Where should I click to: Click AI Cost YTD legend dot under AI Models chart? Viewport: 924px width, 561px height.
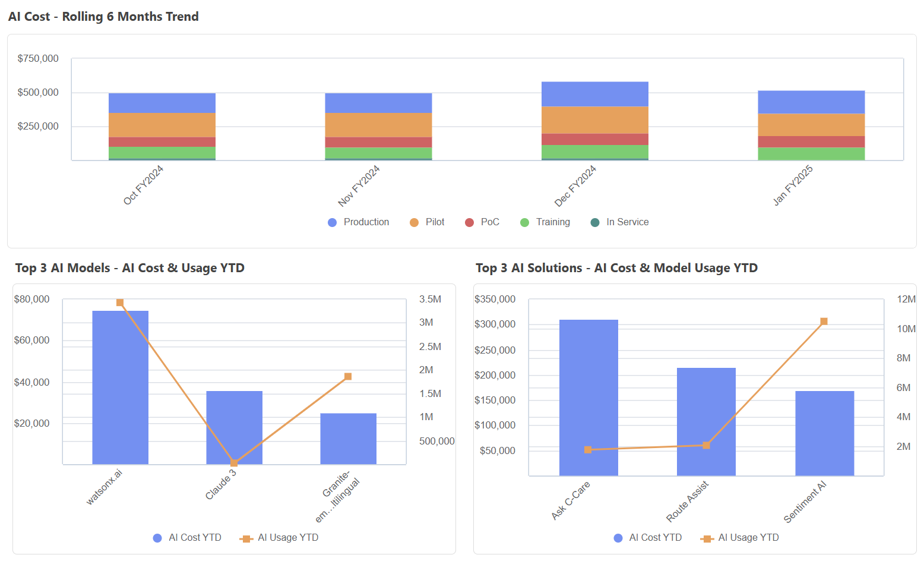[x=157, y=538]
